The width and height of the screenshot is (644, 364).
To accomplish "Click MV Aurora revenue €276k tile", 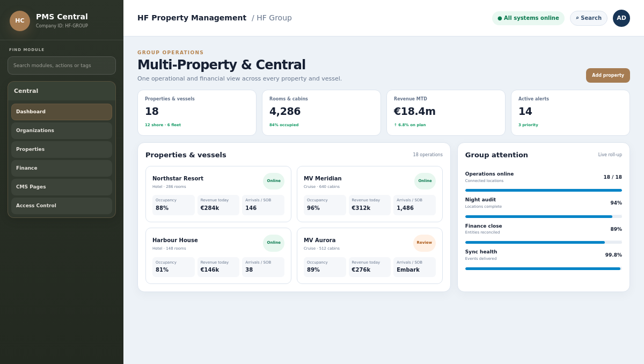I will [370, 267].
